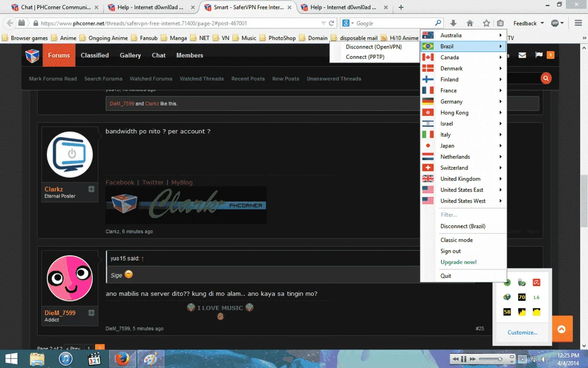Choose Disconnect (OpenVPN) from Brazil submenu
The width and height of the screenshot is (588, 368).
click(x=374, y=47)
